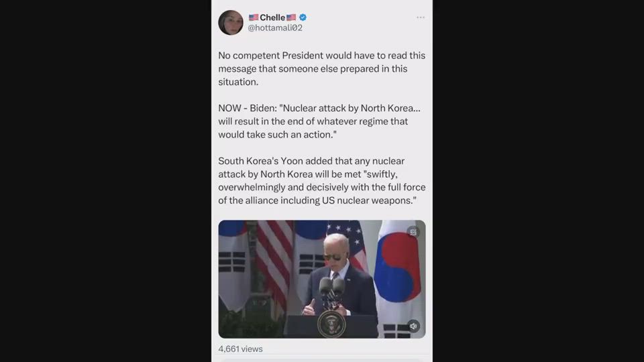Click the presidential seal on the podium

(x=331, y=324)
